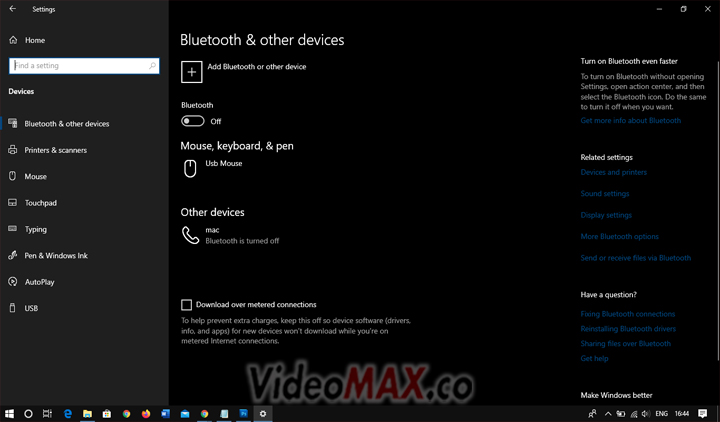Show hidden system tray icons chevron

608,414
